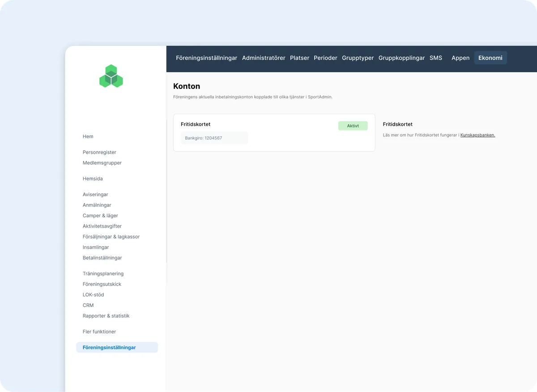Select the Ekonomi tab

click(x=490, y=58)
